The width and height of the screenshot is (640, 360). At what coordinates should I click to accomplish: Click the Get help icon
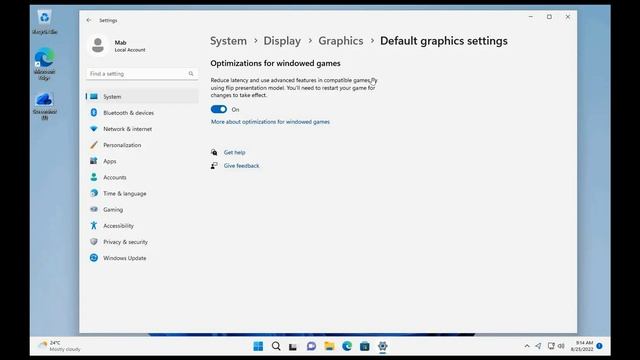(214, 152)
